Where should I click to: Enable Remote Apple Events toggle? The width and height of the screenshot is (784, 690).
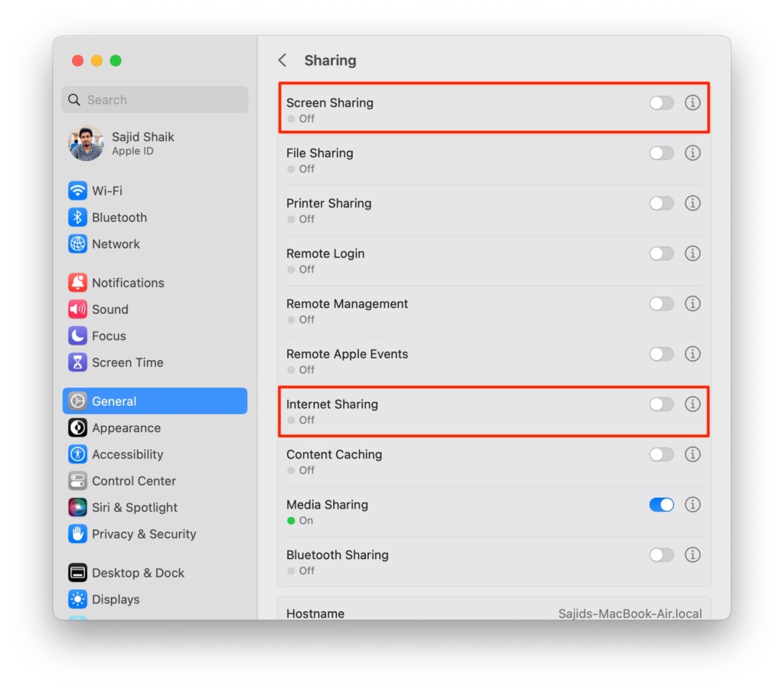point(661,354)
